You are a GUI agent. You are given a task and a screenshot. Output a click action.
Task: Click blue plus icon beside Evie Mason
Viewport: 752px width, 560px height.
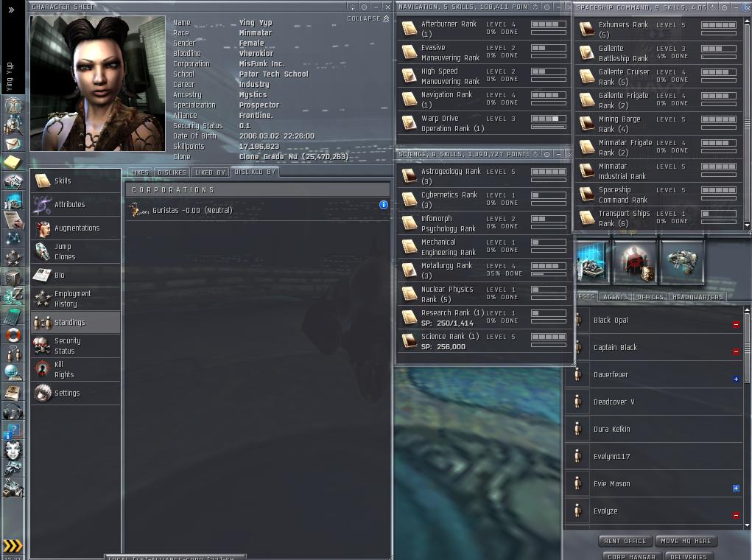(736, 488)
